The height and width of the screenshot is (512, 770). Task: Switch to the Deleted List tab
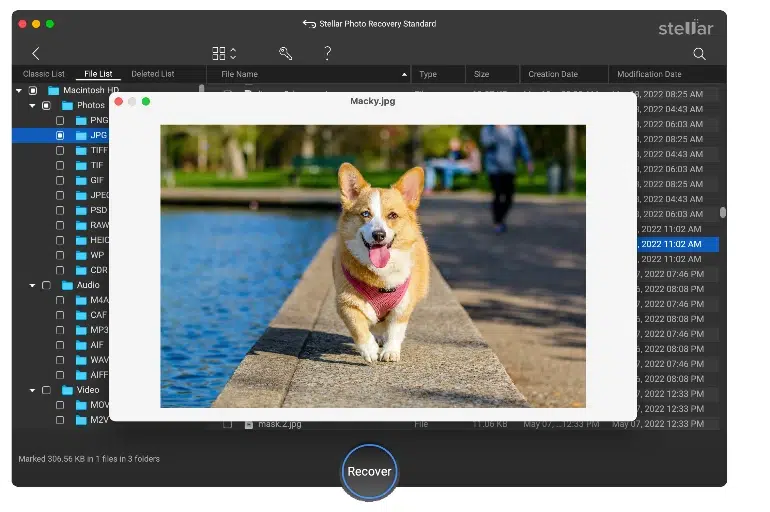coord(152,74)
